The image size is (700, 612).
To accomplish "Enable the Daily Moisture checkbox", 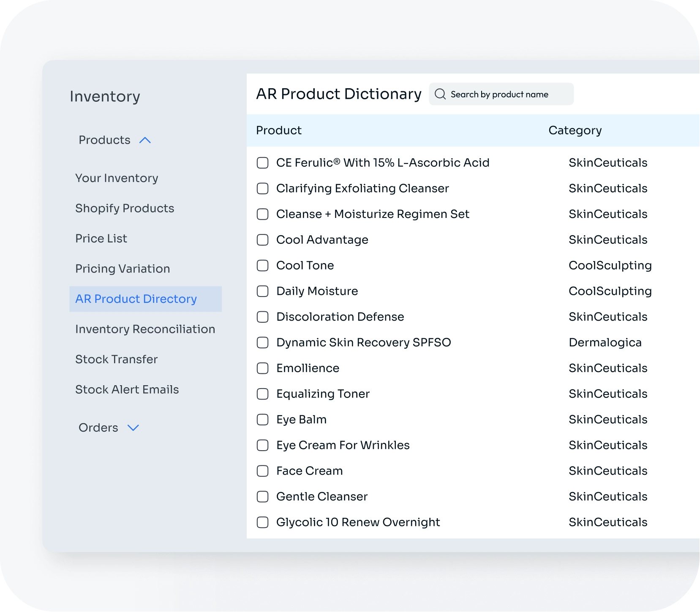I will [x=263, y=291].
